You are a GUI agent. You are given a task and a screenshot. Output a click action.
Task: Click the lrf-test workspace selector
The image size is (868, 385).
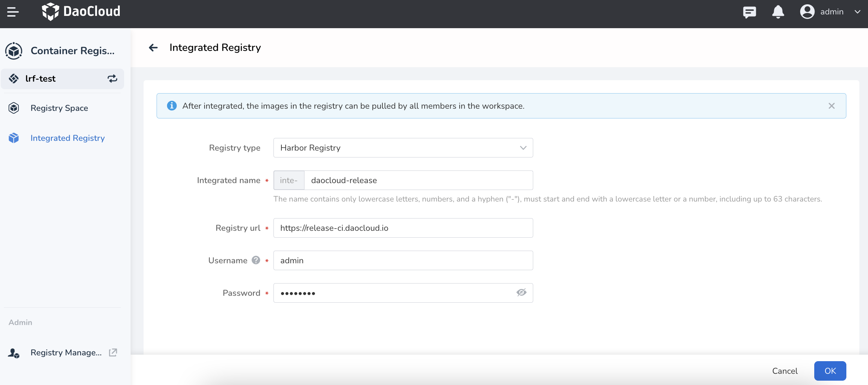pos(62,79)
